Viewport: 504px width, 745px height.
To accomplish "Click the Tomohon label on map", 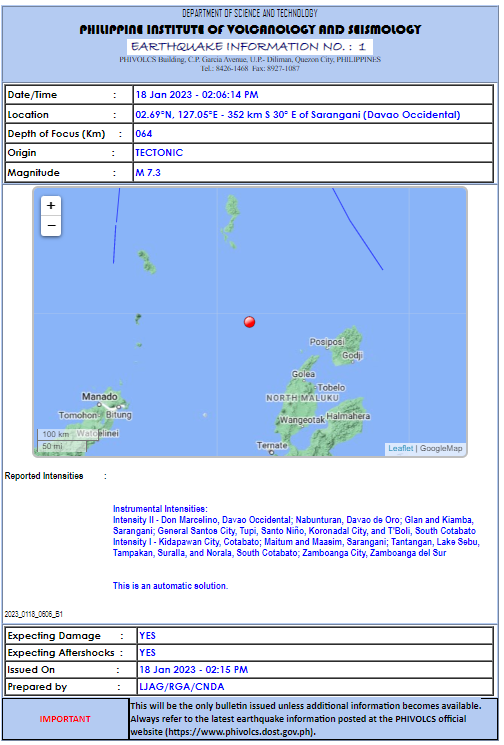I will click(77, 415).
